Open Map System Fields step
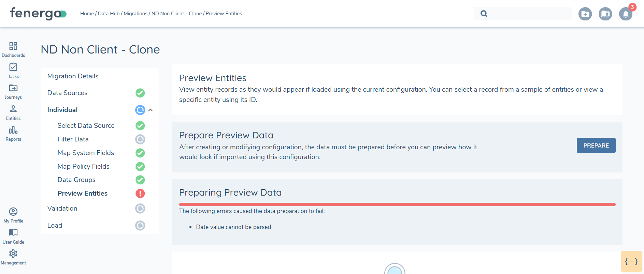Viewport: 644px width, 274px height. coord(86,153)
